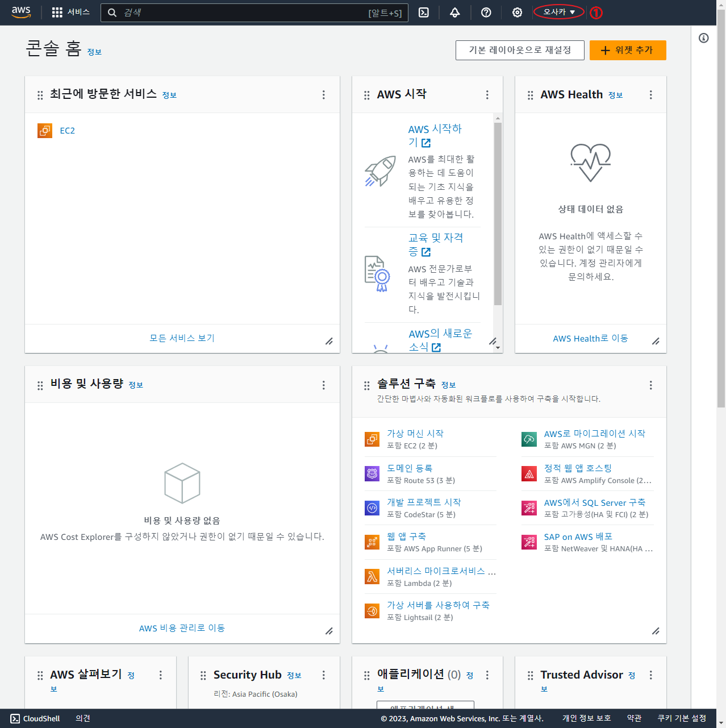
Task: Open options menu of AWS 시작 widget
Action: [487, 95]
